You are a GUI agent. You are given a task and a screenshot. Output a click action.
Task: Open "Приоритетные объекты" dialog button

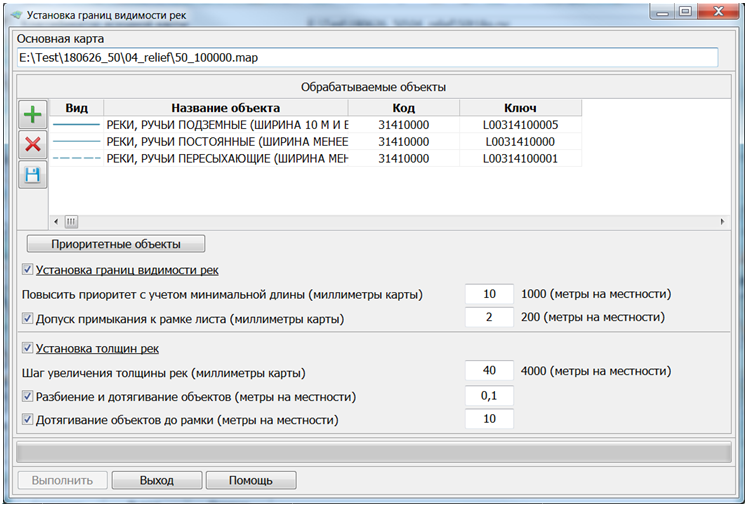[115, 244]
